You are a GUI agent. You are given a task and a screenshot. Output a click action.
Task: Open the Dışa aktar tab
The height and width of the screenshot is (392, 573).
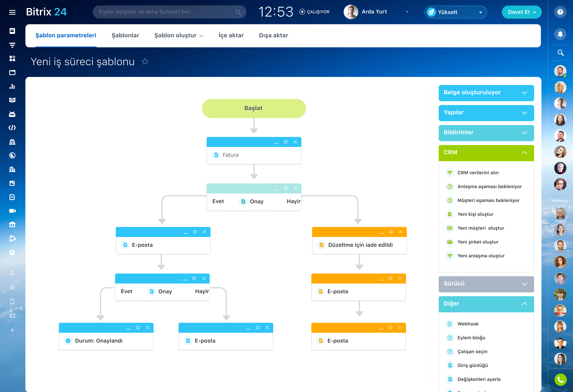tap(273, 36)
